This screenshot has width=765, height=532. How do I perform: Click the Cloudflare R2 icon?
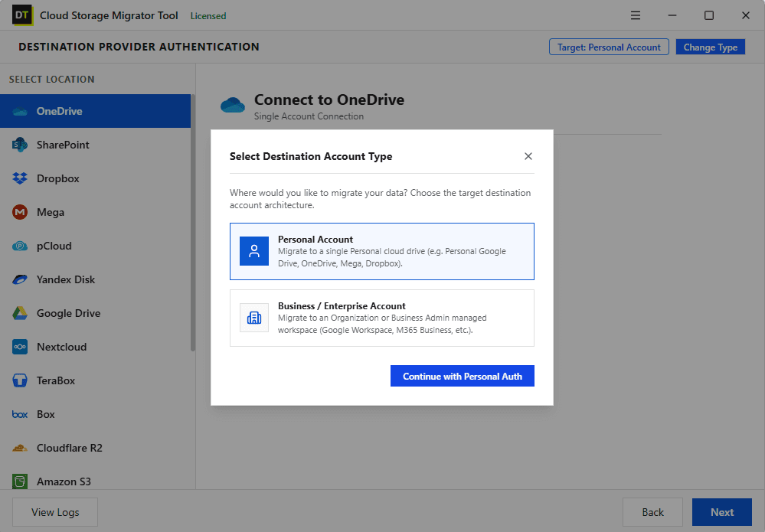point(20,448)
